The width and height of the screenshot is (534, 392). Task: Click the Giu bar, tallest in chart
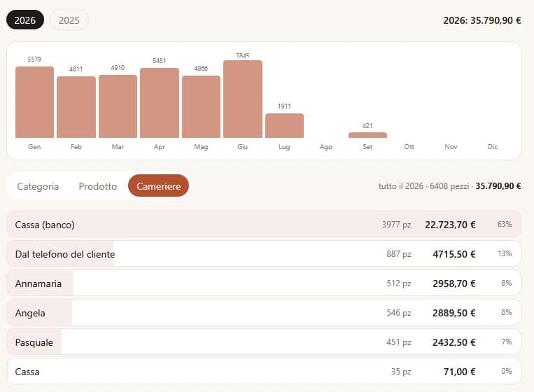(243, 99)
